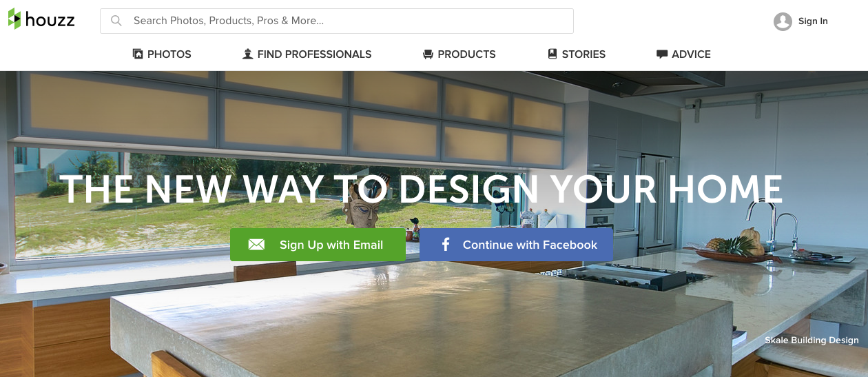This screenshot has height=377, width=868.
Task: Click the Photos camera icon
Action: (138, 54)
